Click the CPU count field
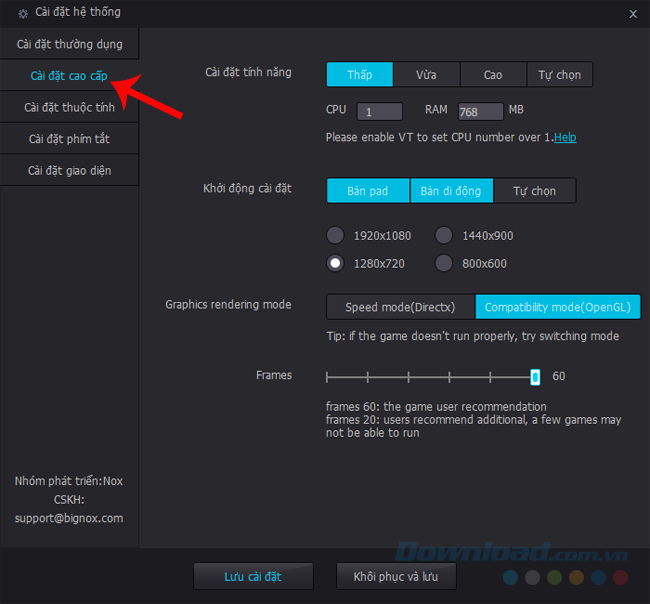Screen dimensions: 650x604 [x=379, y=112]
